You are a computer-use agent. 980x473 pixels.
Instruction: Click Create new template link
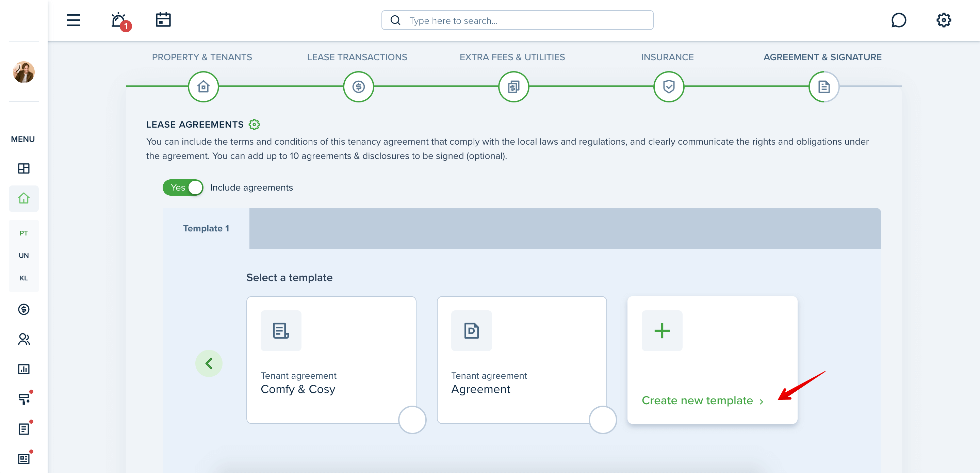[702, 400]
